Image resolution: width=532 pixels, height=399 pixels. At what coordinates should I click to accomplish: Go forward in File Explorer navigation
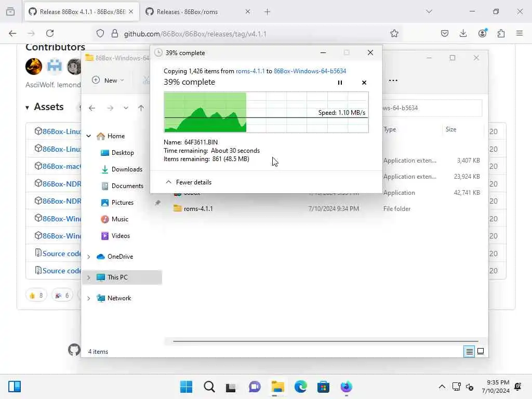110,108
